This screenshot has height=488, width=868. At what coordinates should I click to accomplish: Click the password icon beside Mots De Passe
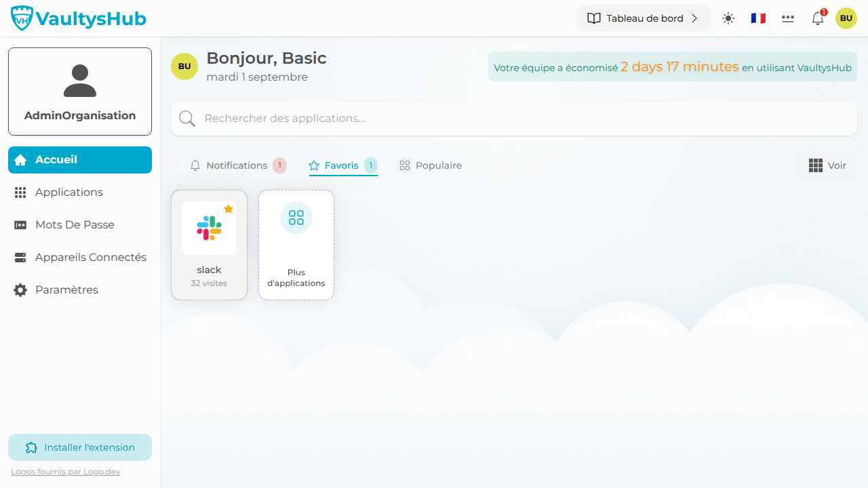tap(20, 225)
